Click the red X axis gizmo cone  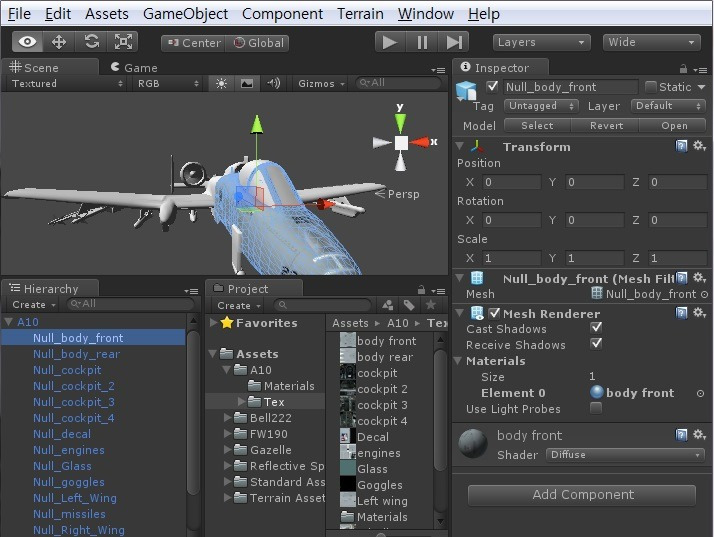420,142
